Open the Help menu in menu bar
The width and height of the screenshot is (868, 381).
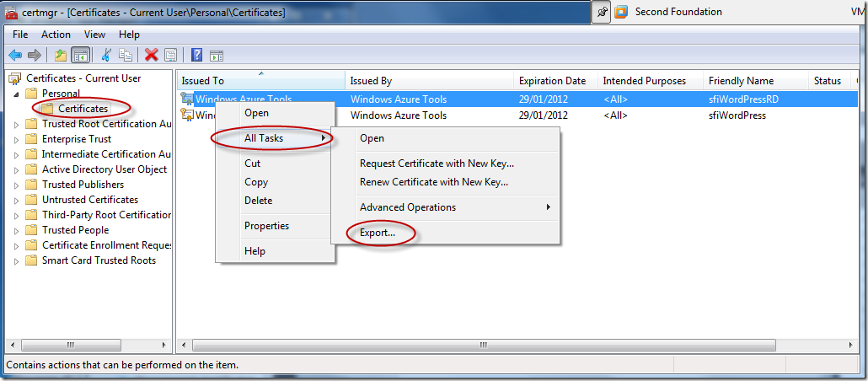click(x=129, y=35)
